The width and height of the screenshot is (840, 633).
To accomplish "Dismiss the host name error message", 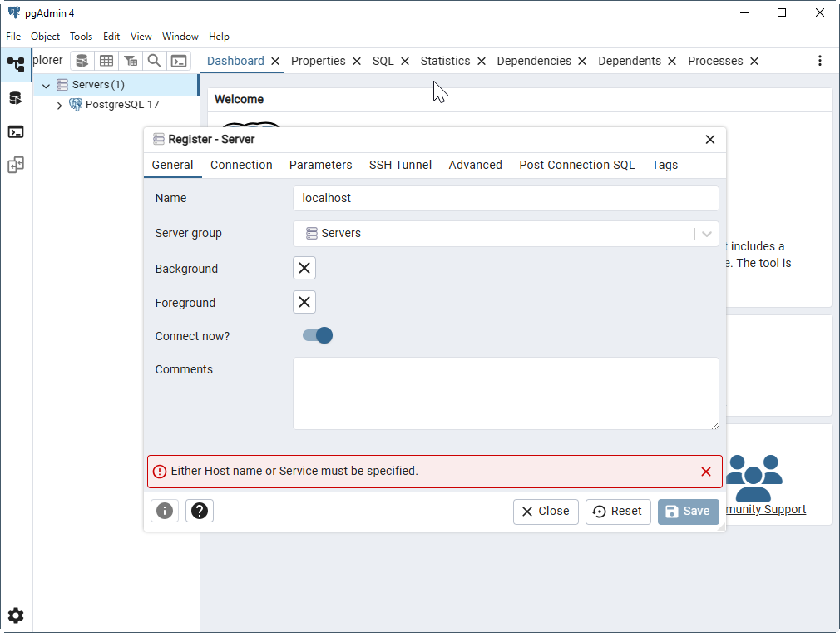I will pos(706,472).
